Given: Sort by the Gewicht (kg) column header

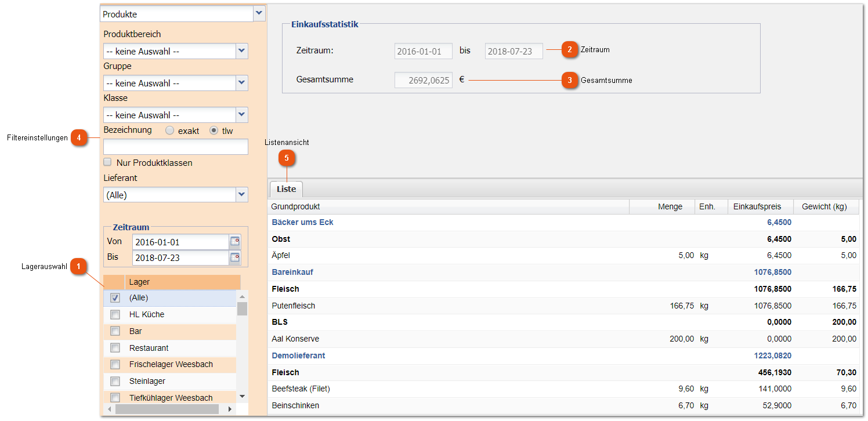Looking at the screenshot, I should click(x=826, y=206).
